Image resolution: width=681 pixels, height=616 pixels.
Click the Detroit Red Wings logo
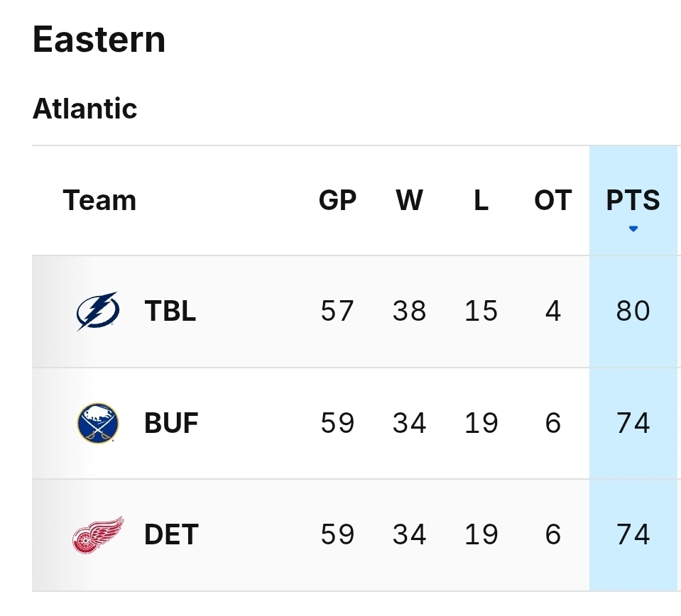(x=97, y=534)
